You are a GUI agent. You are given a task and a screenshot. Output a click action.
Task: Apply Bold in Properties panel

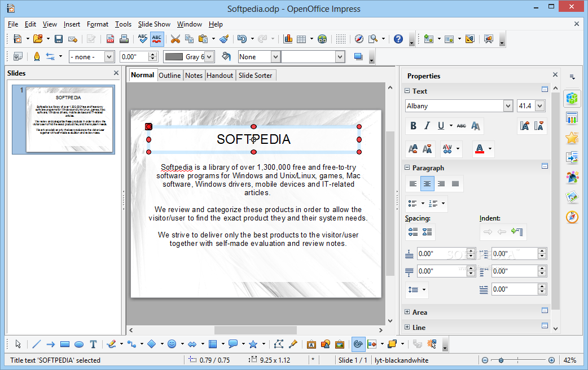click(x=413, y=126)
